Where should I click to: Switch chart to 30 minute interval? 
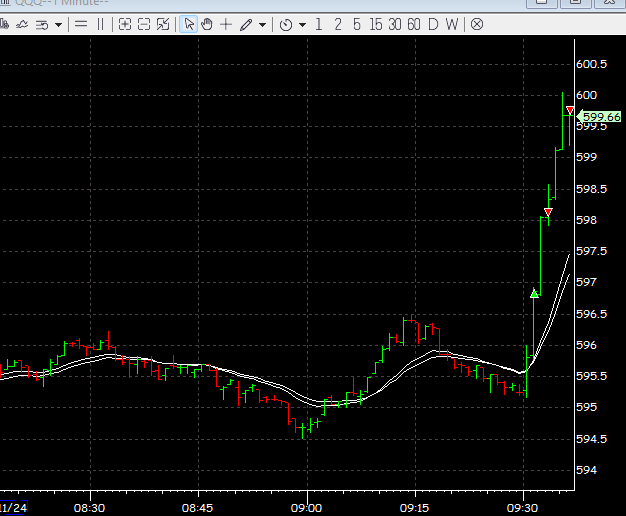tap(394, 24)
